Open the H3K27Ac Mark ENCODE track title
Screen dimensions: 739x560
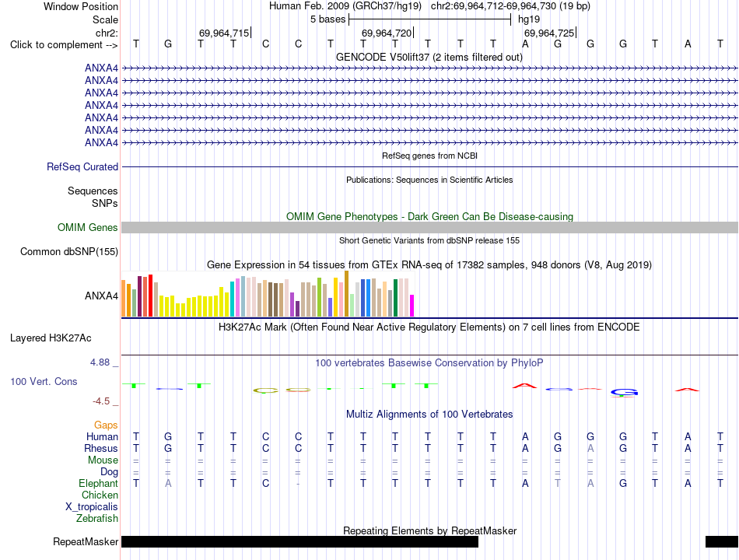coord(429,327)
